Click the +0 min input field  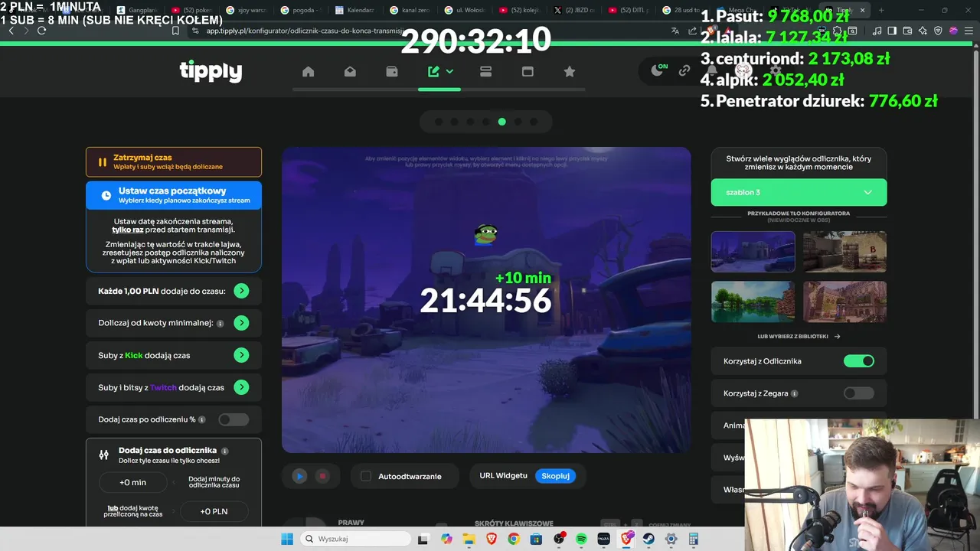(x=132, y=482)
